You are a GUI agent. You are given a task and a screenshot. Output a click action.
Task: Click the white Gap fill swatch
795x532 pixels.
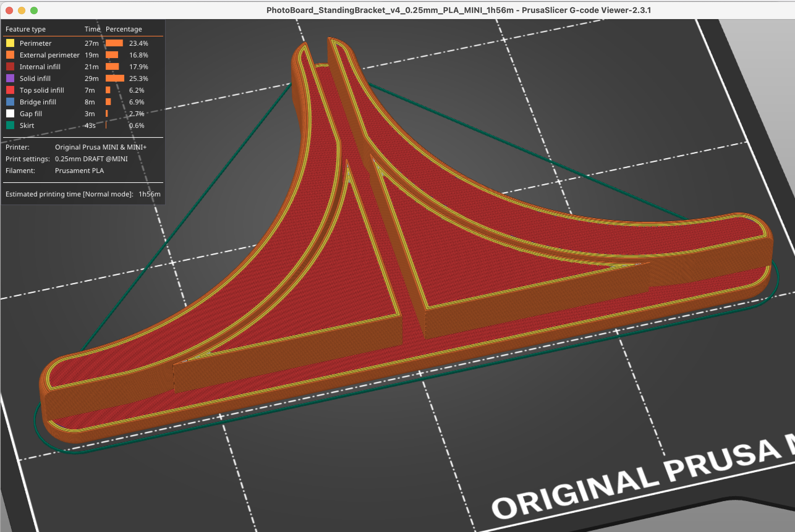click(x=10, y=114)
